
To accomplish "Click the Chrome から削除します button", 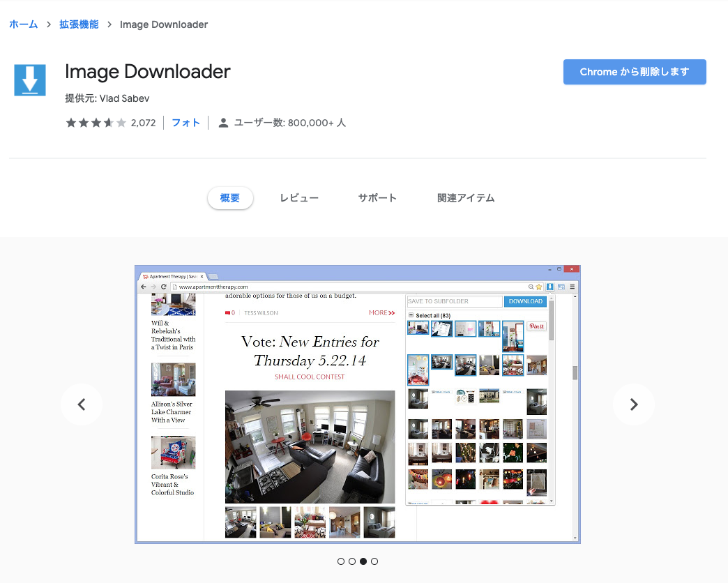I will (x=635, y=72).
